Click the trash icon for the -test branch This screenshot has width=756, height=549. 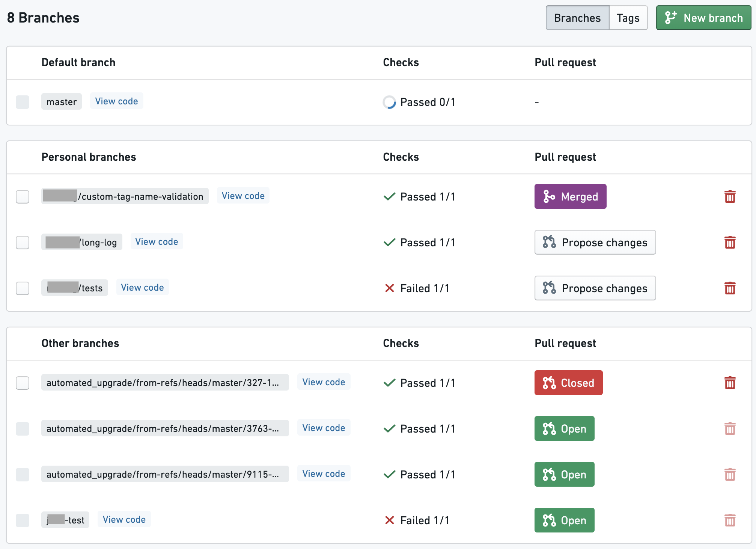click(x=730, y=520)
